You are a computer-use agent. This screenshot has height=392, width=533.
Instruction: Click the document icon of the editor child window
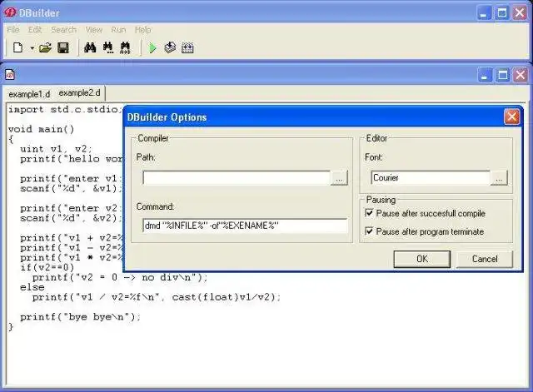10,74
